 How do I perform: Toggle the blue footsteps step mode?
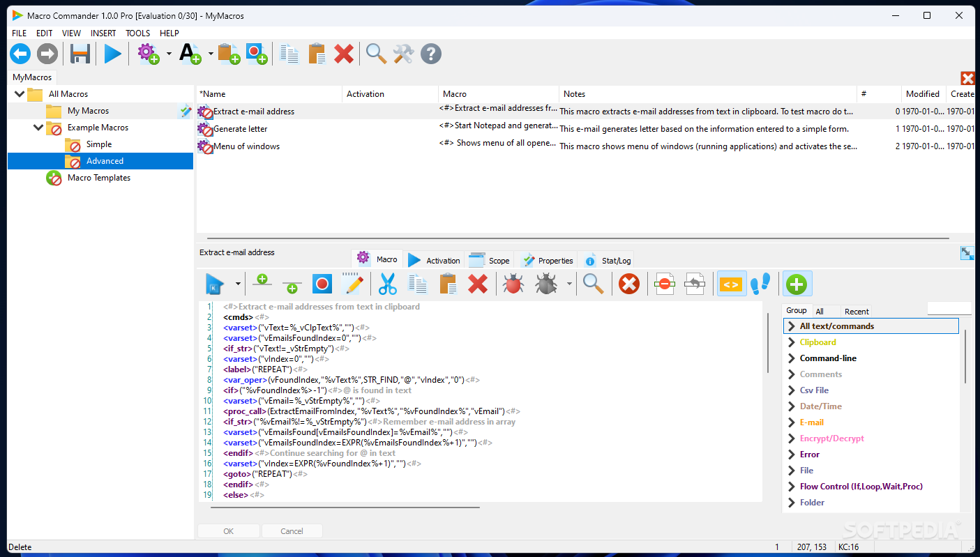(760, 284)
